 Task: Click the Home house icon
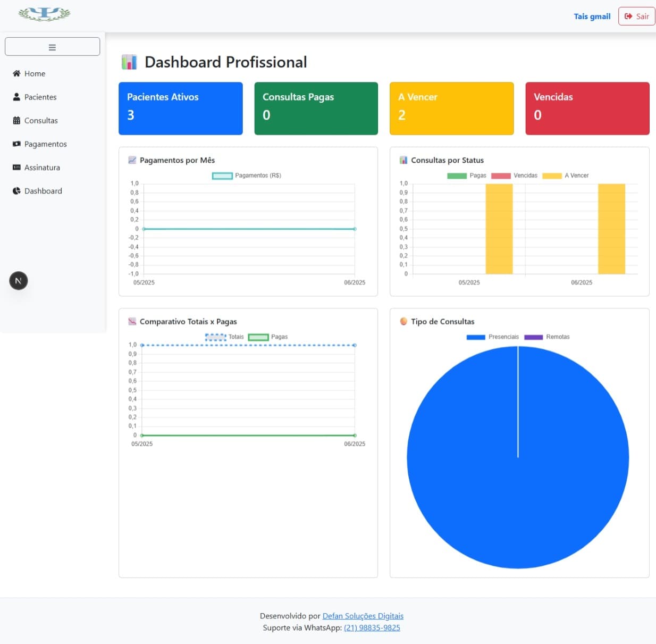click(x=16, y=73)
